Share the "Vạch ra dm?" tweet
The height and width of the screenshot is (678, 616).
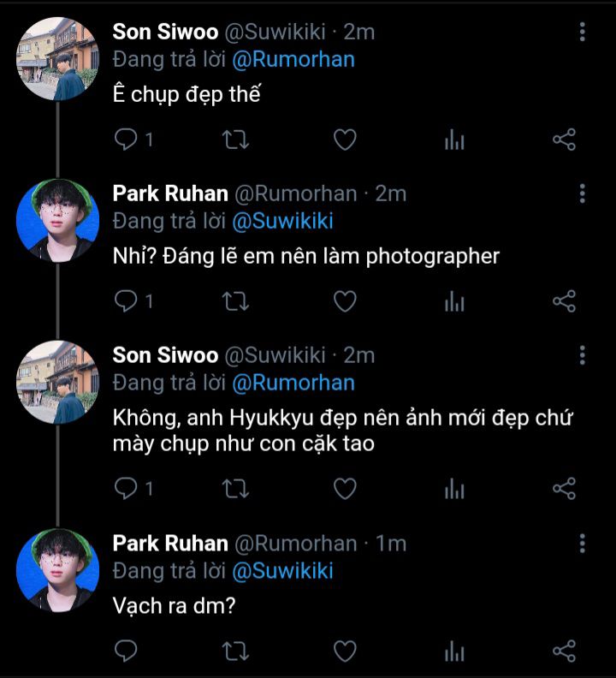[x=564, y=651]
